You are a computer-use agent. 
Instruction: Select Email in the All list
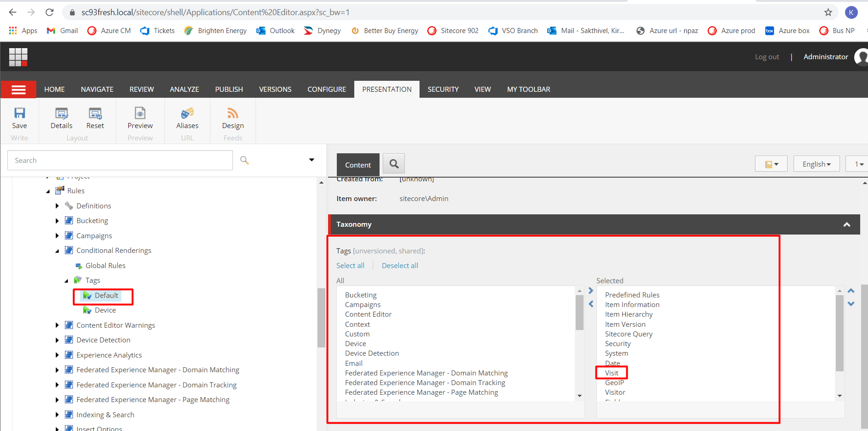[354, 364]
